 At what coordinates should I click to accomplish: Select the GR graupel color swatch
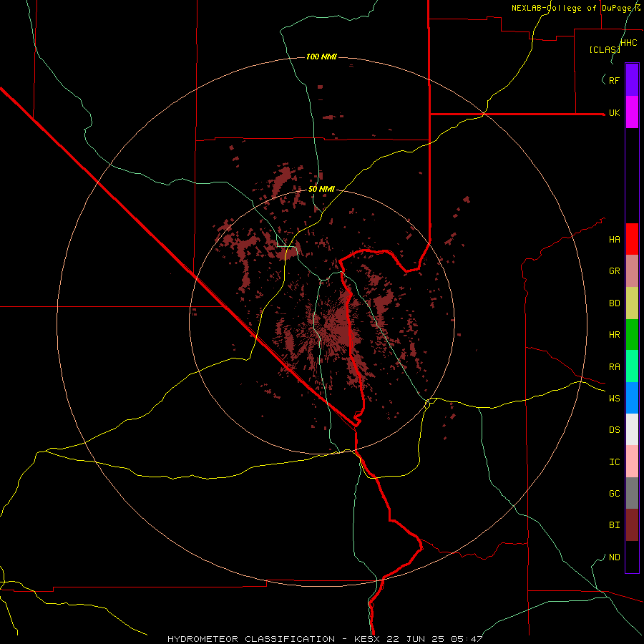[x=632, y=271]
